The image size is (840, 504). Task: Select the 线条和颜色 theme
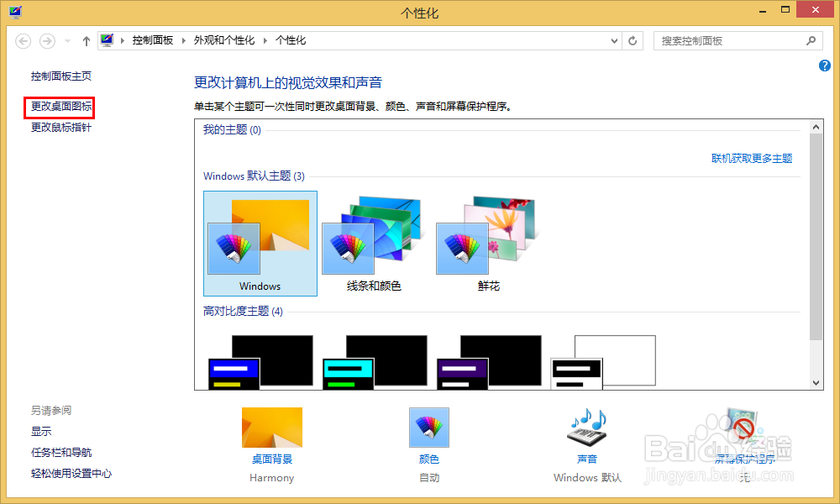click(x=374, y=243)
